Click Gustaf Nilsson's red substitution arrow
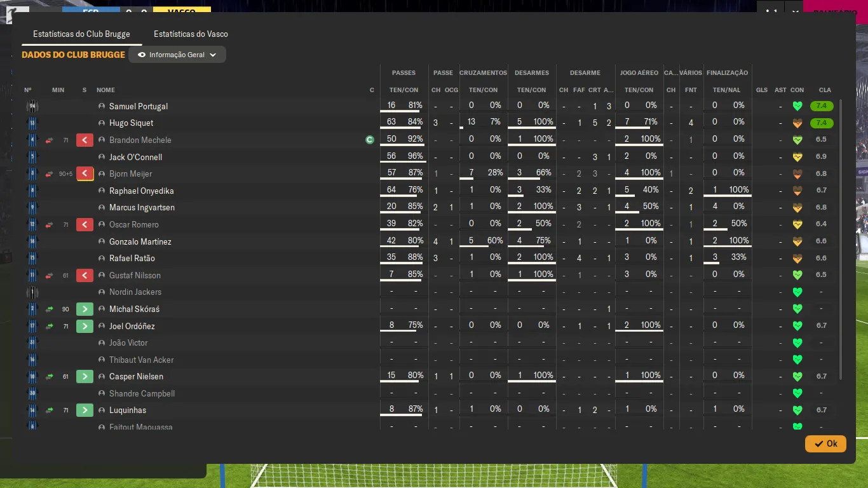The height and width of the screenshot is (488, 868). point(85,275)
